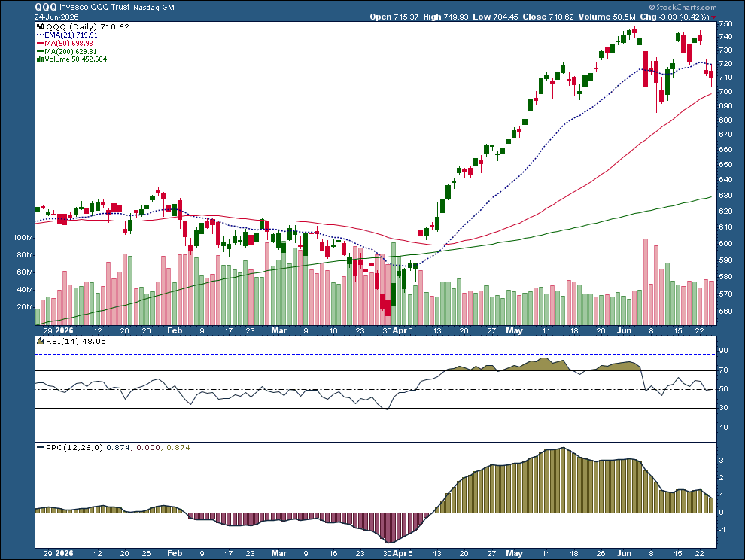Click the 100M volume axis label
The height and width of the screenshot is (560, 745).
coord(23,238)
